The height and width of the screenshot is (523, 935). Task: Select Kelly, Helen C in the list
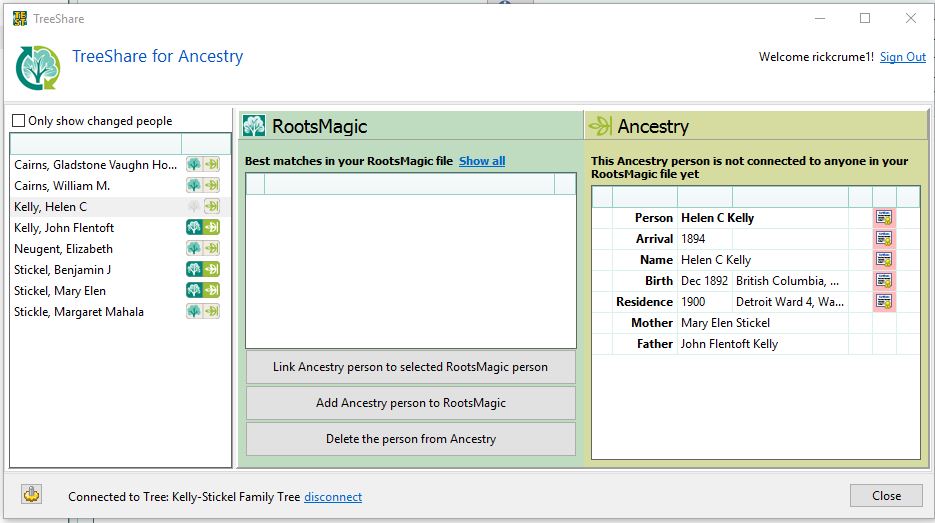click(51, 206)
